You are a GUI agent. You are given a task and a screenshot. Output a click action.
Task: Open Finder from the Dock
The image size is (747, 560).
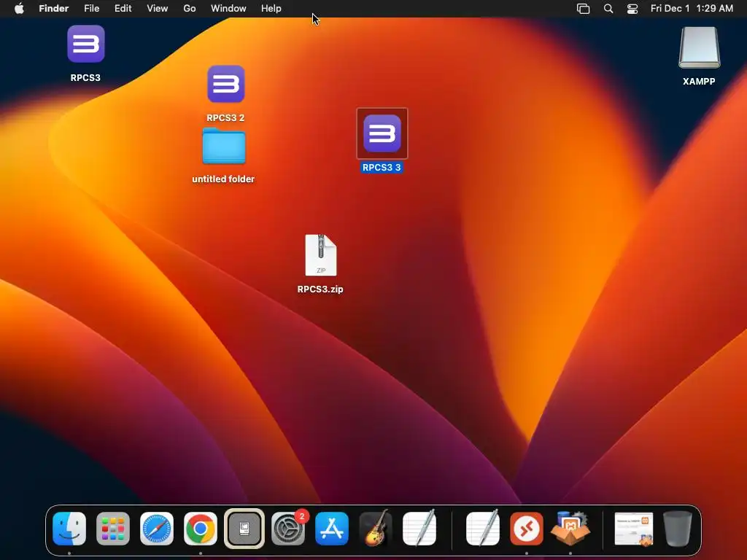[69, 529]
